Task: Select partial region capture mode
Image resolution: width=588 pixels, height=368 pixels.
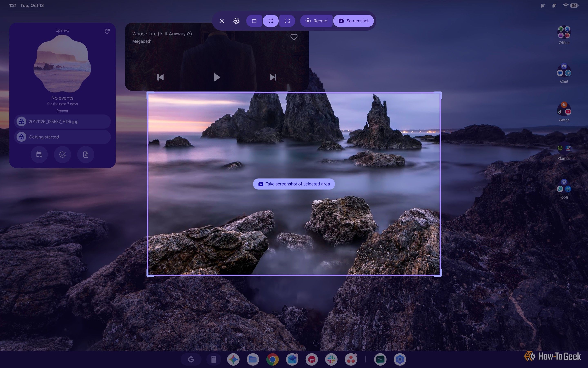Action: point(271,21)
